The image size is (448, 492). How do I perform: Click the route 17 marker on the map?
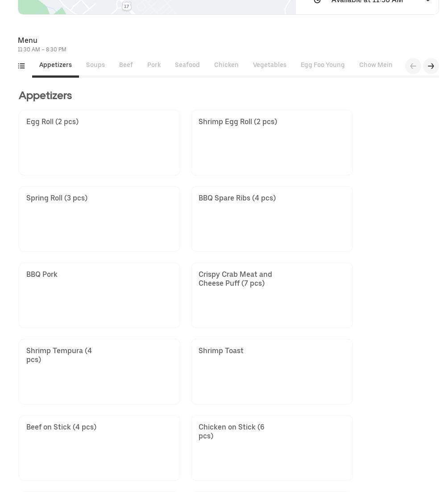[126, 6]
